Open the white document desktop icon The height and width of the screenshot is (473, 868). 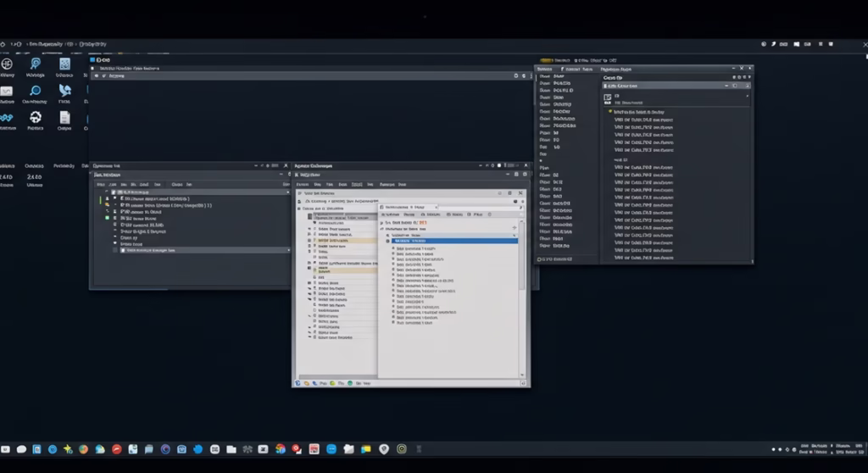(x=64, y=117)
